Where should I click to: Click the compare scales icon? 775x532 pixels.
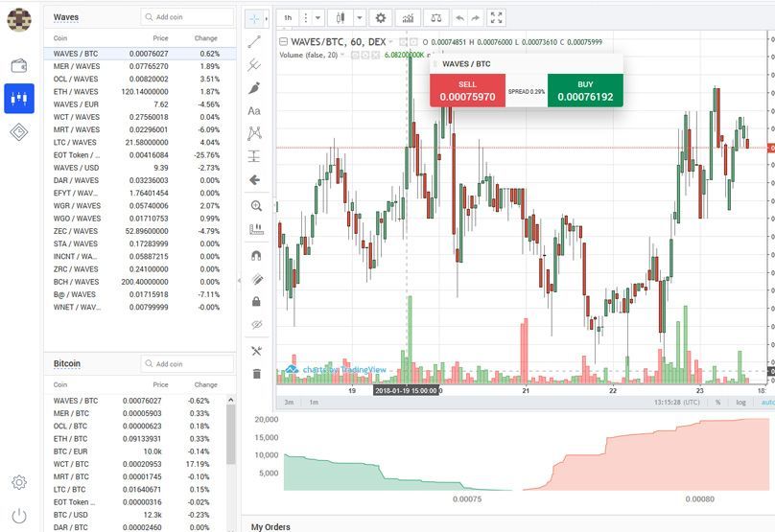(x=435, y=18)
